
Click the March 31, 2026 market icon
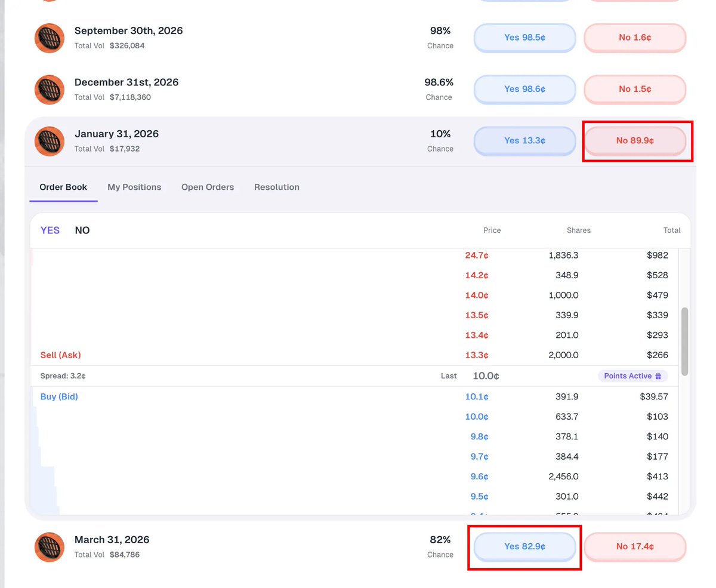tap(50, 547)
